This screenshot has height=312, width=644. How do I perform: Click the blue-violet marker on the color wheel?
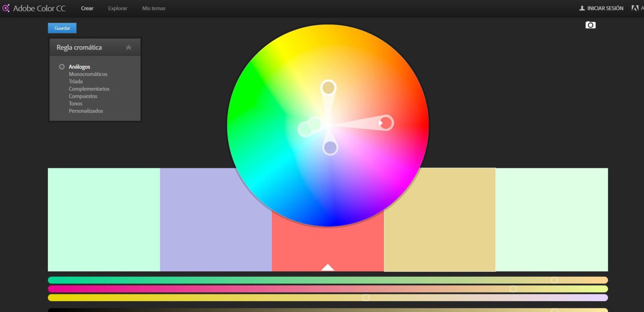330,147
